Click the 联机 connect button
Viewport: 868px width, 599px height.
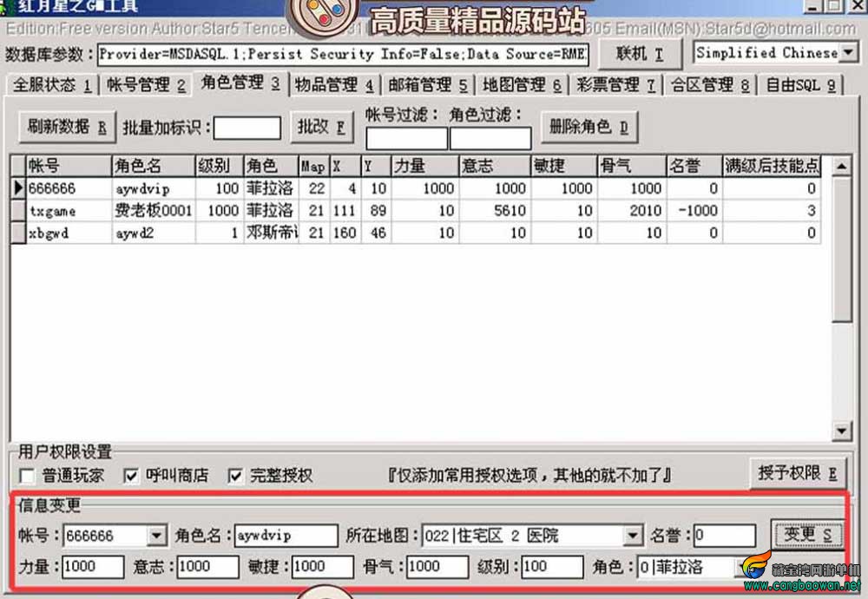(640, 54)
